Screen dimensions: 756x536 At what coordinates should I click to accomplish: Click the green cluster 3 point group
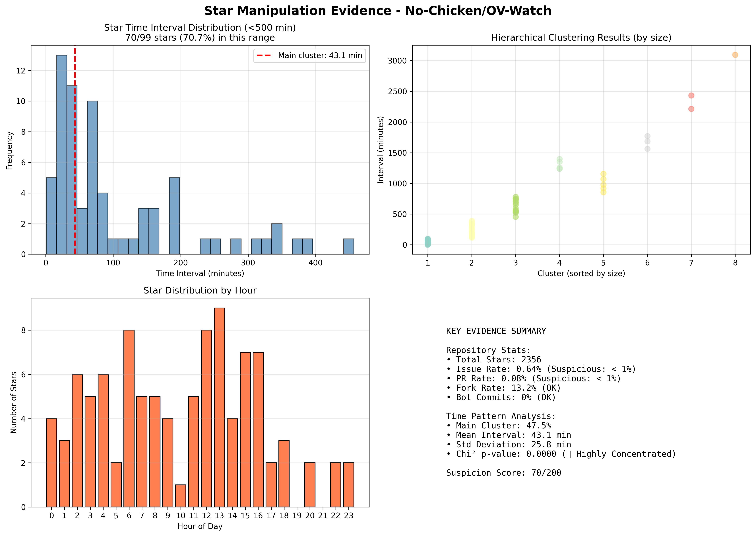coord(516,207)
